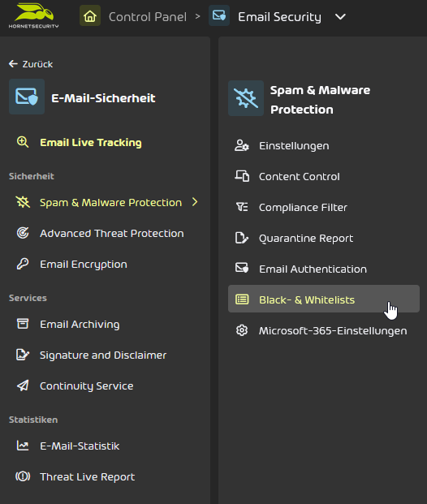The image size is (427, 504).
Task: Click the Email Archiving box icon
Action: coord(23,324)
